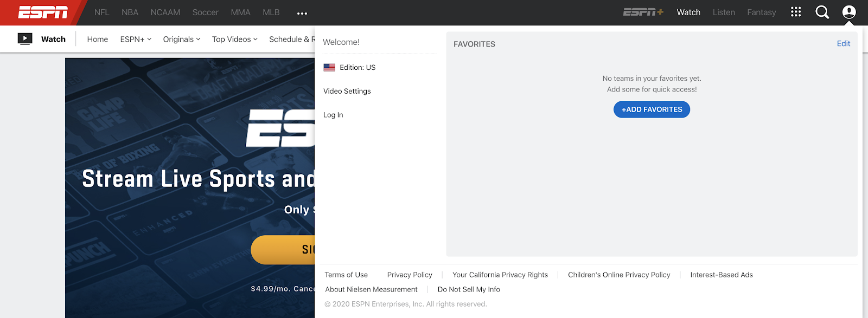Click the FAVORITES heading
This screenshot has height=318, width=868.
474,44
